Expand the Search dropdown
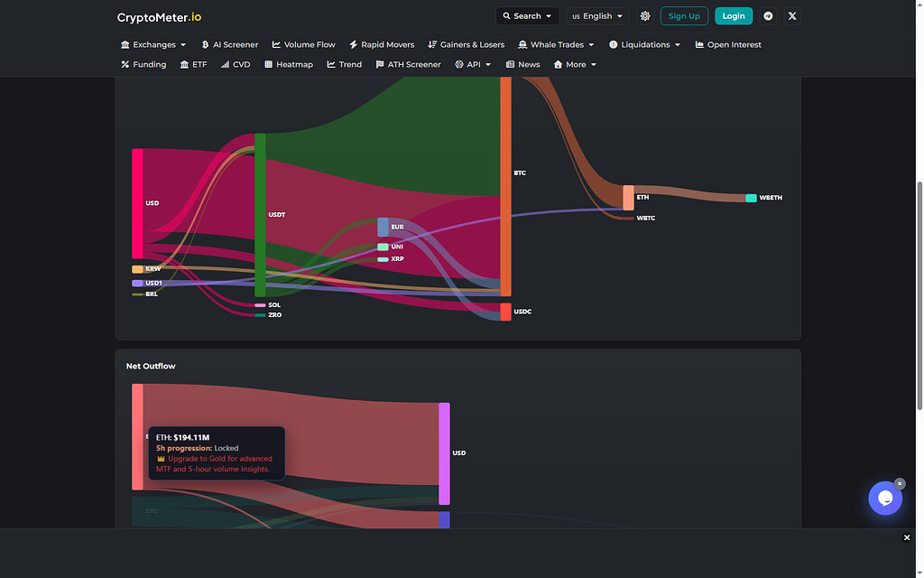The height and width of the screenshot is (578, 924). coord(527,16)
